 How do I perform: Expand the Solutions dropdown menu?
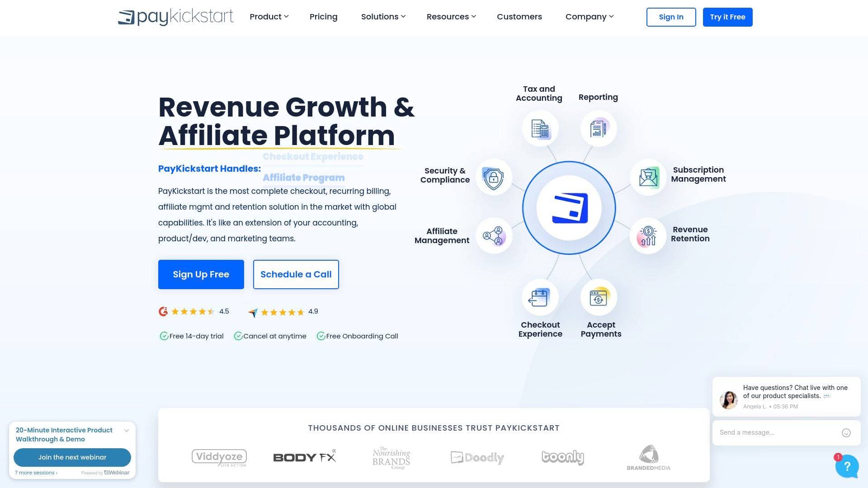[383, 17]
